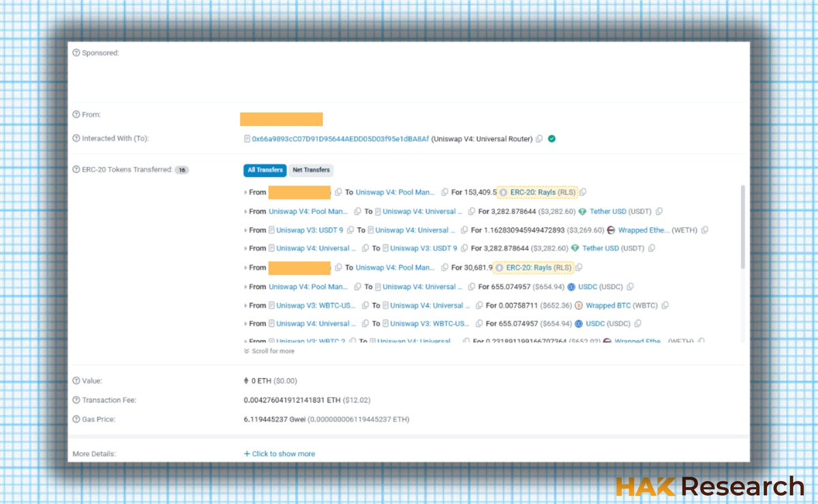Open the Pool Manager recipient link in the 153,409.5 row
Image resolution: width=818 pixels, height=504 pixels.
[x=395, y=192]
